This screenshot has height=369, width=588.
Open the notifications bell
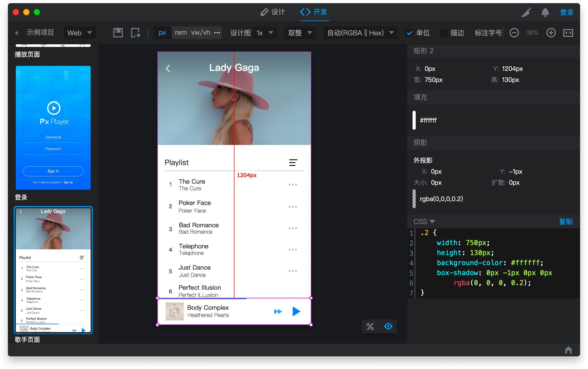[x=545, y=12]
